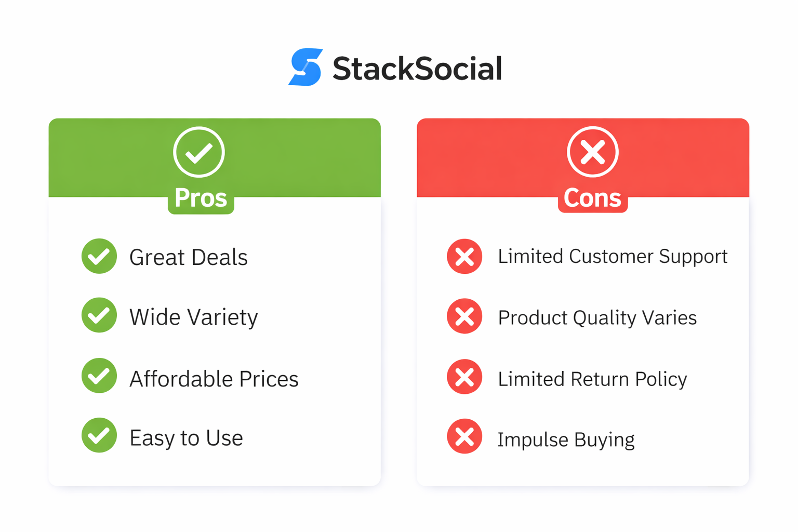Select the green Pros label tab
Viewport: 798px width, 532px height.
click(201, 198)
